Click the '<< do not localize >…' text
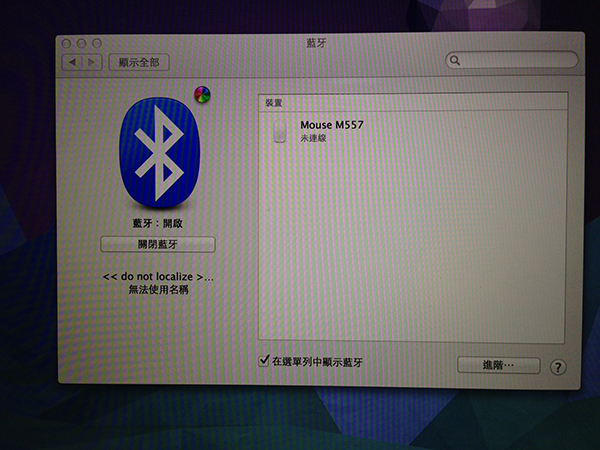This screenshot has width=600, height=450. point(158,277)
